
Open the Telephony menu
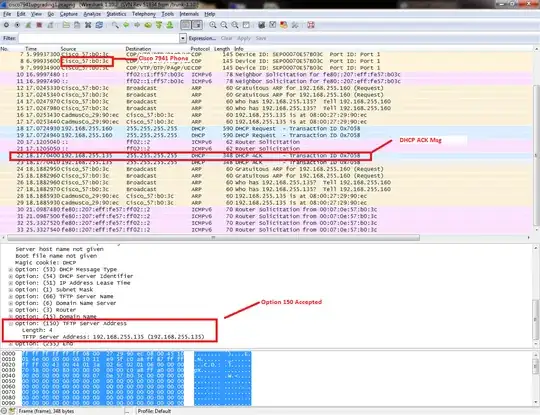[x=144, y=14]
